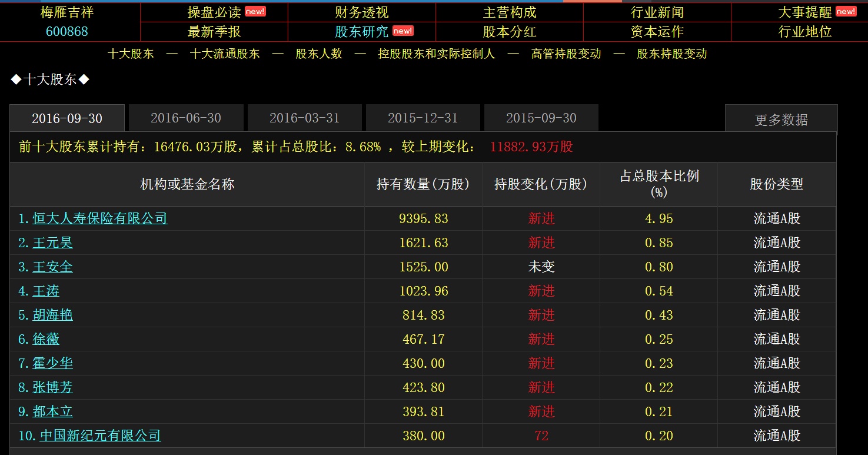The image size is (868, 455).
Task: Click the change value 72
Action: tap(541, 436)
